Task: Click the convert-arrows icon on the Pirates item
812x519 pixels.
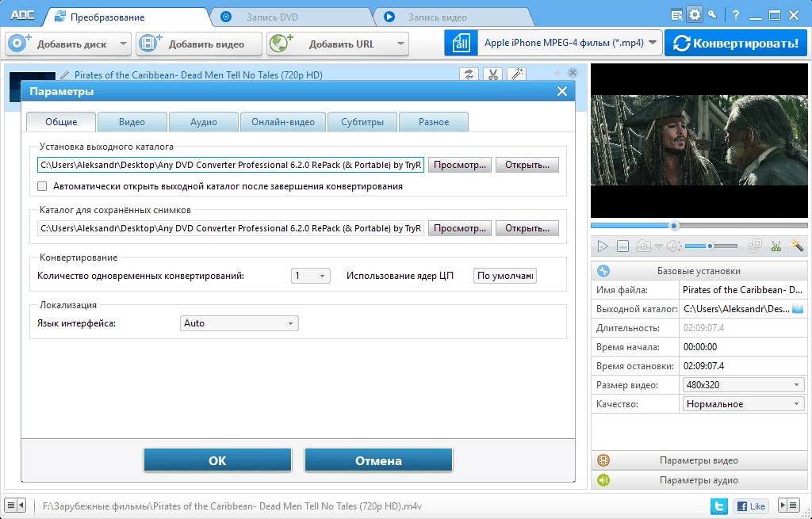Action: click(469, 74)
